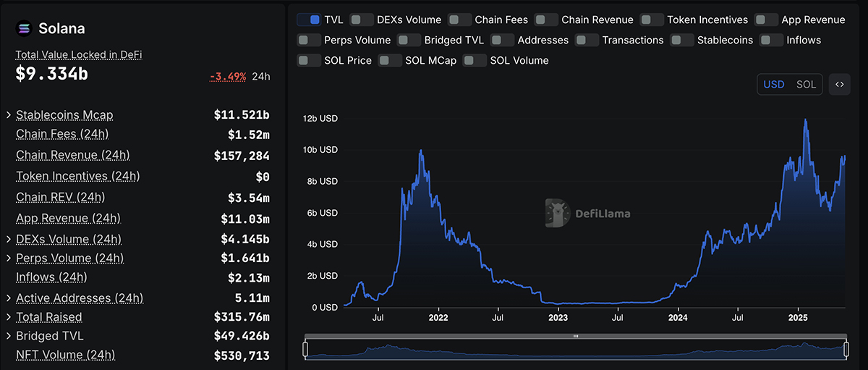Enable the Token Incentives toggle
The width and height of the screenshot is (868, 370).
[652, 20]
